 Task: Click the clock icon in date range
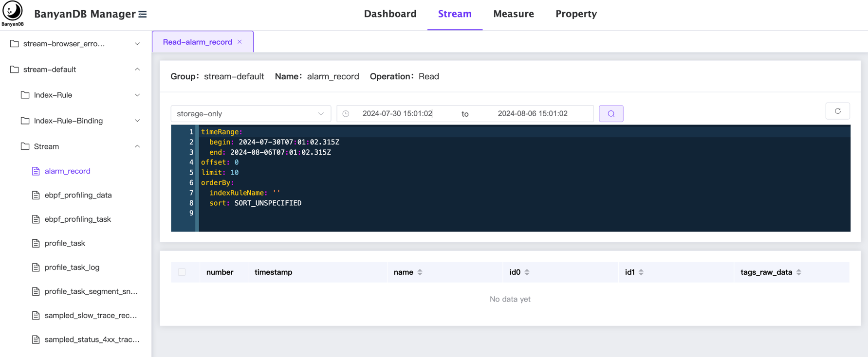pyautogui.click(x=346, y=114)
